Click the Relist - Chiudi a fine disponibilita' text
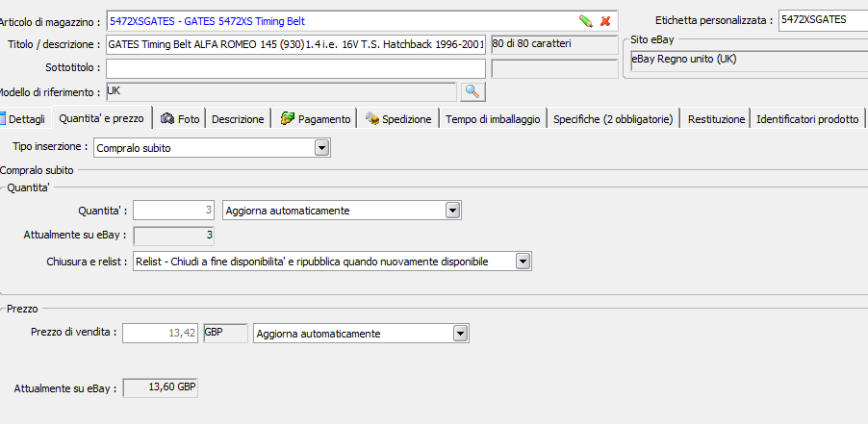Image resolution: width=868 pixels, height=424 pixels. [x=312, y=262]
